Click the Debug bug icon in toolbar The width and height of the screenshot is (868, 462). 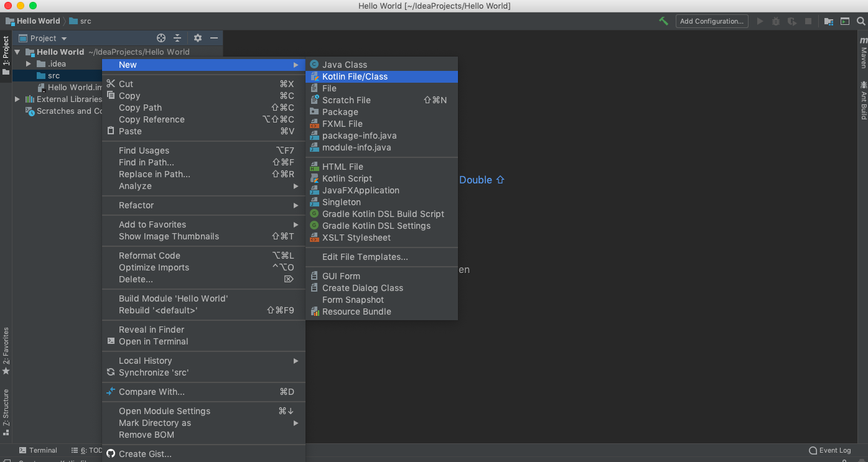click(x=776, y=21)
